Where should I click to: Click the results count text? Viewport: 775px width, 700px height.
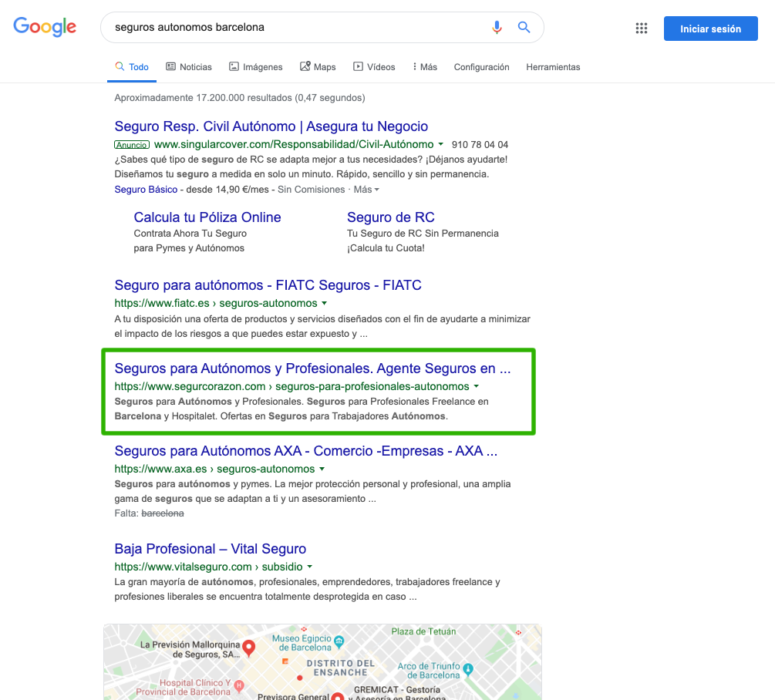pyautogui.click(x=240, y=98)
